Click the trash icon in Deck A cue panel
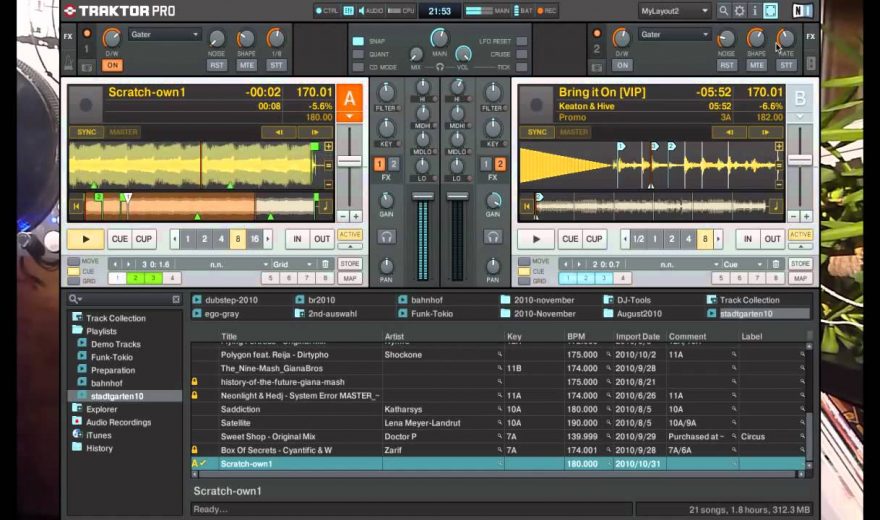Image resolution: width=880 pixels, height=520 pixels. coord(324,264)
